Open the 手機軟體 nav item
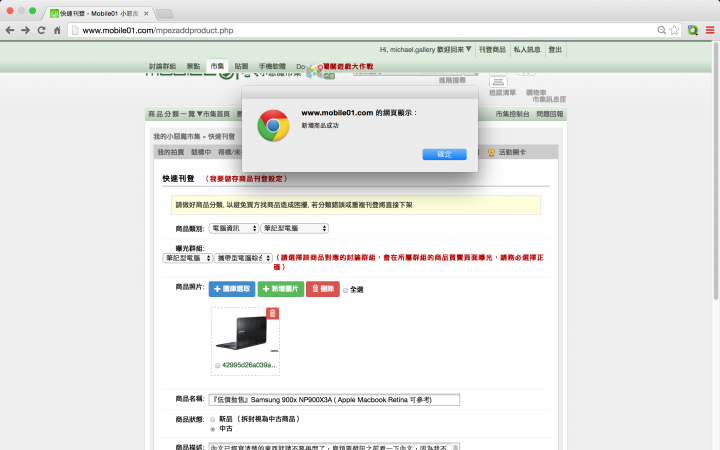Image resolution: width=720 pixels, height=450 pixels. pos(272,66)
